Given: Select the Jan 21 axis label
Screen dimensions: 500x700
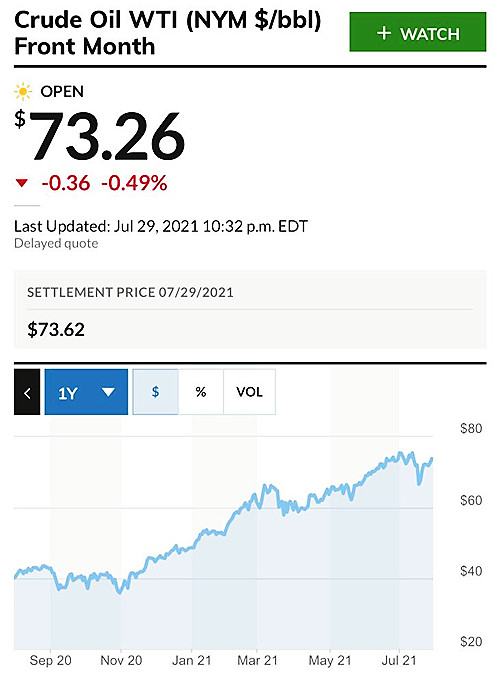Looking at the screenshot, I should pos(192,661).
